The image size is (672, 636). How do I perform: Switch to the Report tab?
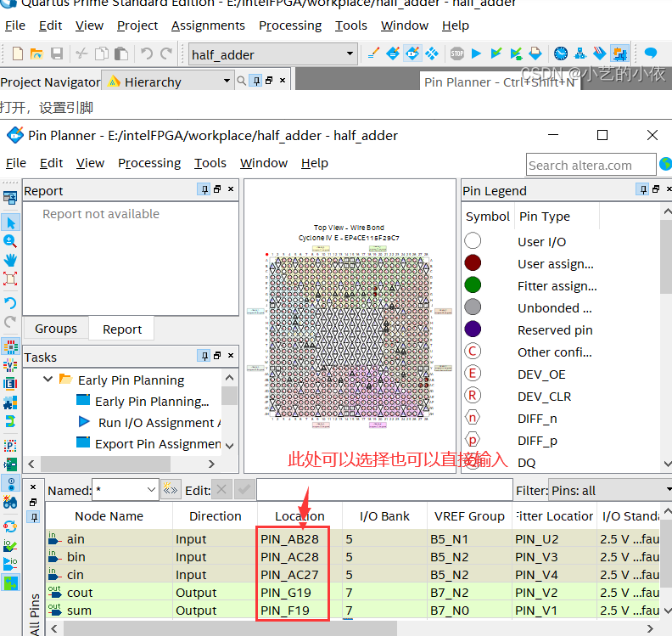coord(122,329)
